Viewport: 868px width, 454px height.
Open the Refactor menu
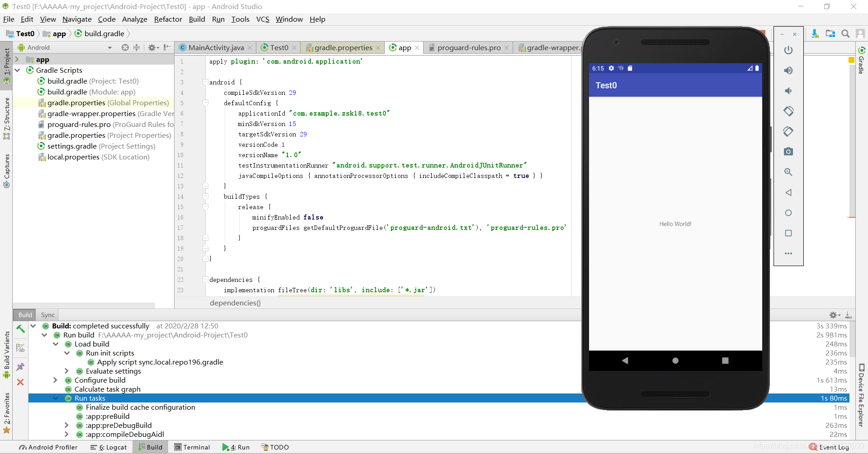coord(168,19)
